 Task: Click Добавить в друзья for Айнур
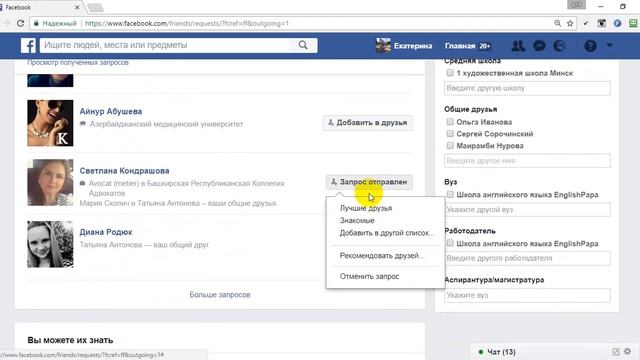coord(368,122)
